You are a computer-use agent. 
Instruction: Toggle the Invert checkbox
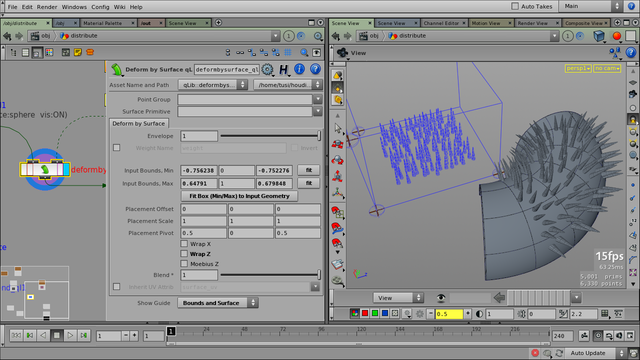coord(294,148)
